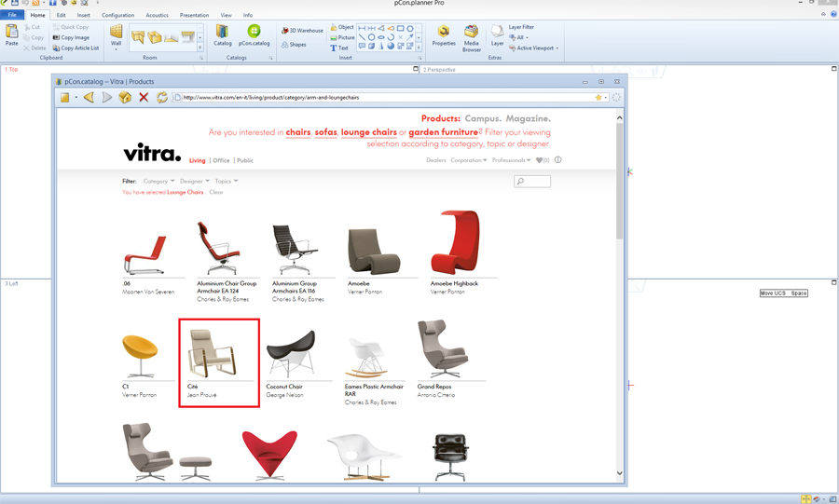Insert an Object from the ribbon

coord(342,27)
